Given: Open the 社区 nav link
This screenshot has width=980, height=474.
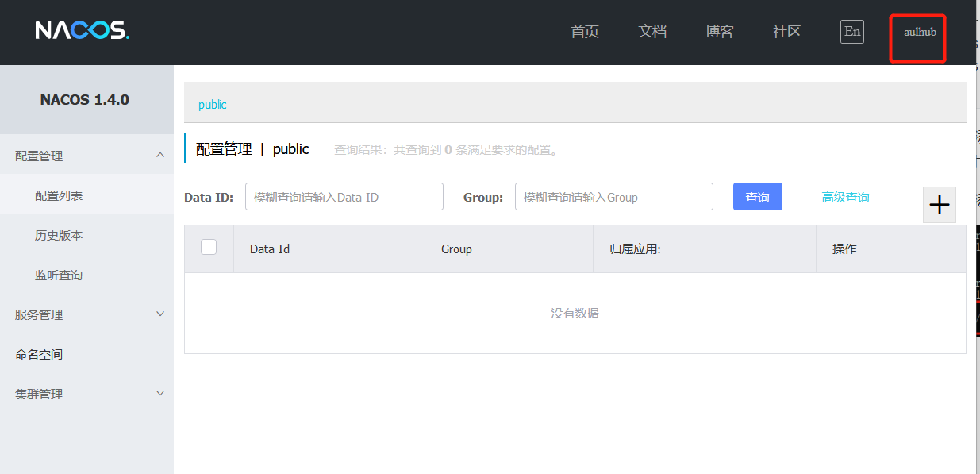Looking at the screenshot, I should point(787,32).
